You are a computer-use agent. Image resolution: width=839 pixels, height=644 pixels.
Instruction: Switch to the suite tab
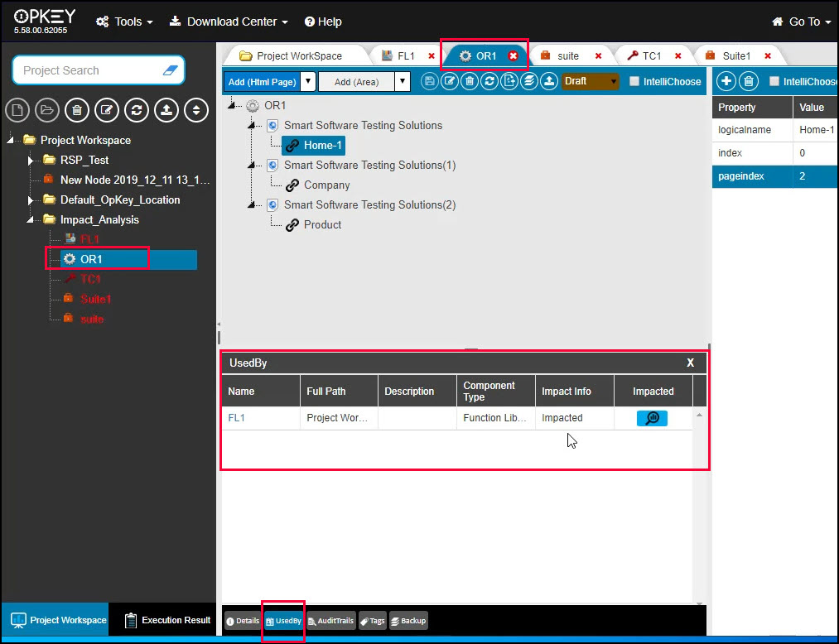tap(567, 55)
